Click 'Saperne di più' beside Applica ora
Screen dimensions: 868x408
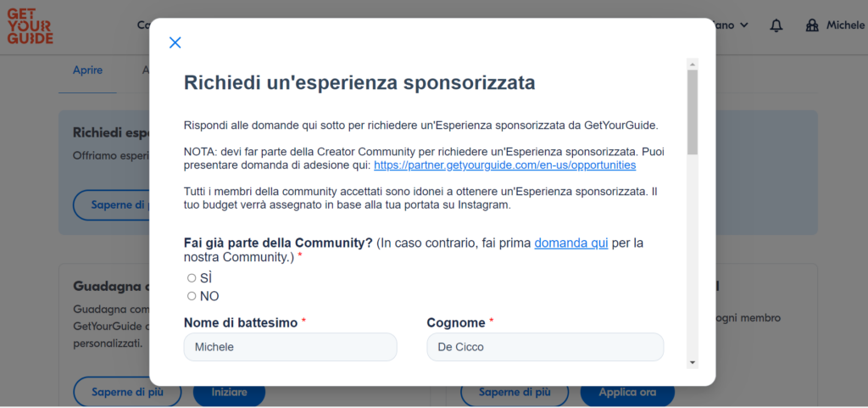514,392
